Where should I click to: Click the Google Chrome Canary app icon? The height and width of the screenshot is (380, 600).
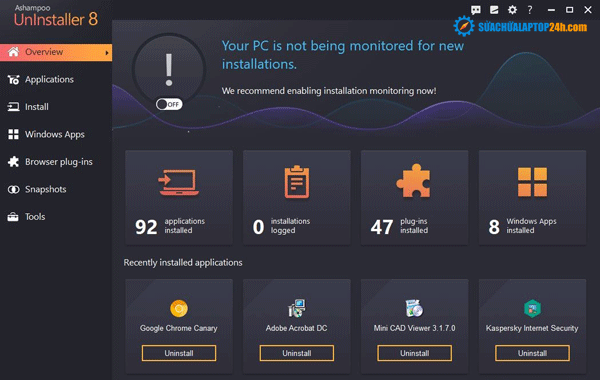(x=179, y=308)
